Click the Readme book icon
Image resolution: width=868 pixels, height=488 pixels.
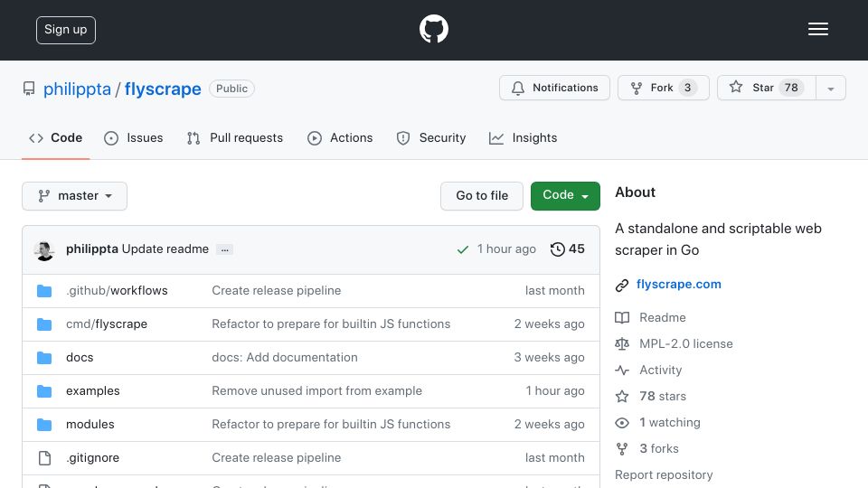click(x=622, y=317)
